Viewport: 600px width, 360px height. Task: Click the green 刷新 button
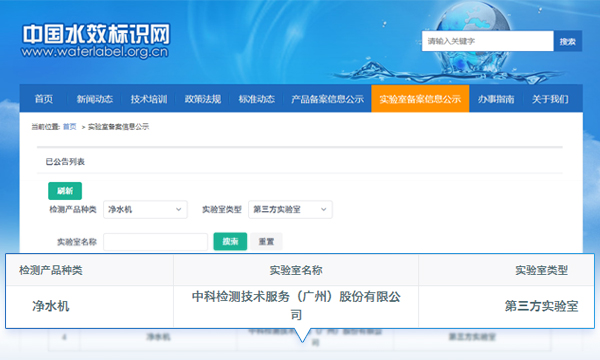(65, 191)
